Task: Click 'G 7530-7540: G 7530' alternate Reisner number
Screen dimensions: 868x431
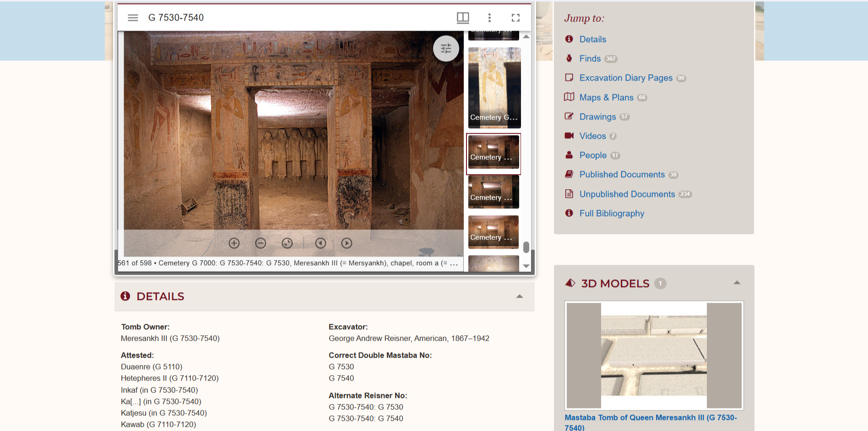Action: point(366,407)
